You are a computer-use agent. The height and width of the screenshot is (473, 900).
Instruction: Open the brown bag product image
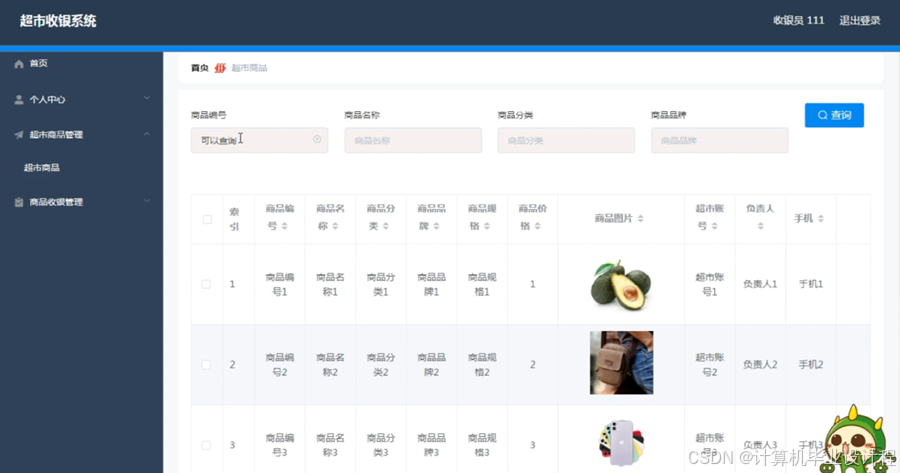pos(622,363)
